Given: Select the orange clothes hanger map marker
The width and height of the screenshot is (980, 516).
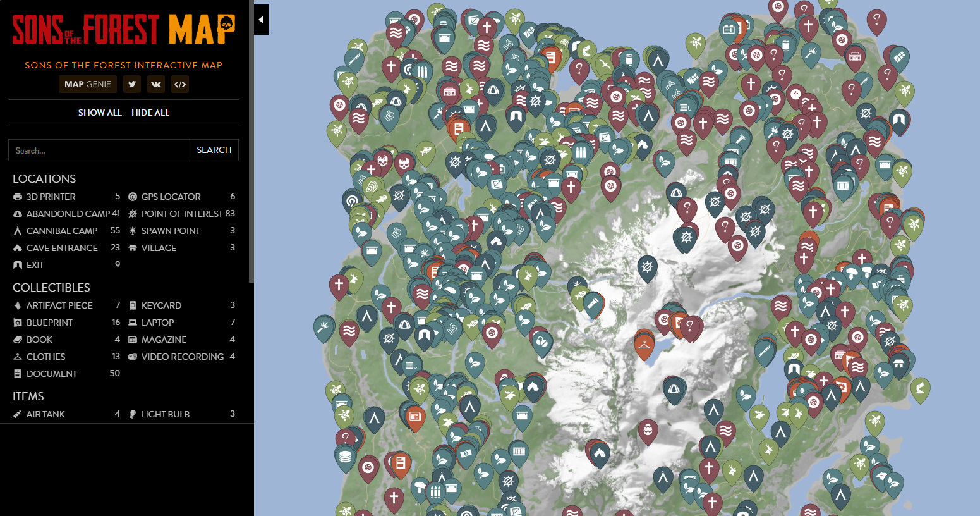Looking at the screenshot, I should coord(644,345).
